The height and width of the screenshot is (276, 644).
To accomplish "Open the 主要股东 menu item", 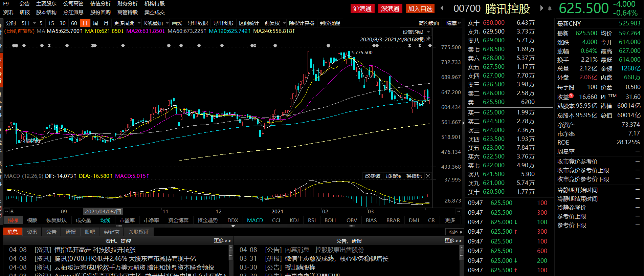I will [x=46, y=4].
